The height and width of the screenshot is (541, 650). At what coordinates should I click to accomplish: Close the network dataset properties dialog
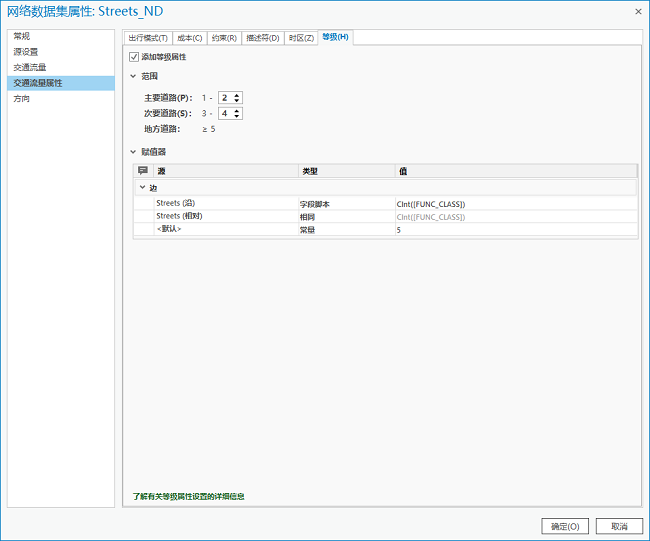(x=637, y=11)
